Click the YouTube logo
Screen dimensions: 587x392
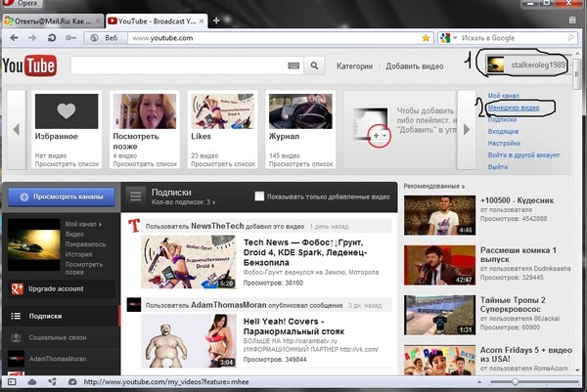[29, 65]
